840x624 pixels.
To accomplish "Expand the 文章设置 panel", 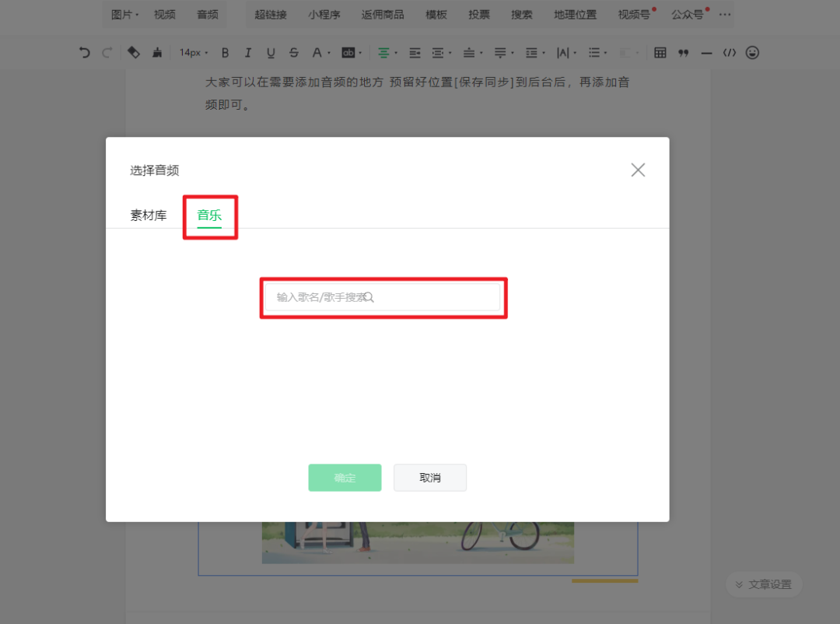I will click(x=764, y=584).
